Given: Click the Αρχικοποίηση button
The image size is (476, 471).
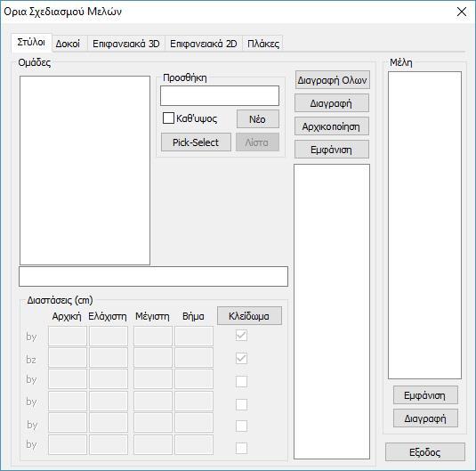Looking at the screenshot, I should tap(332, 126).
